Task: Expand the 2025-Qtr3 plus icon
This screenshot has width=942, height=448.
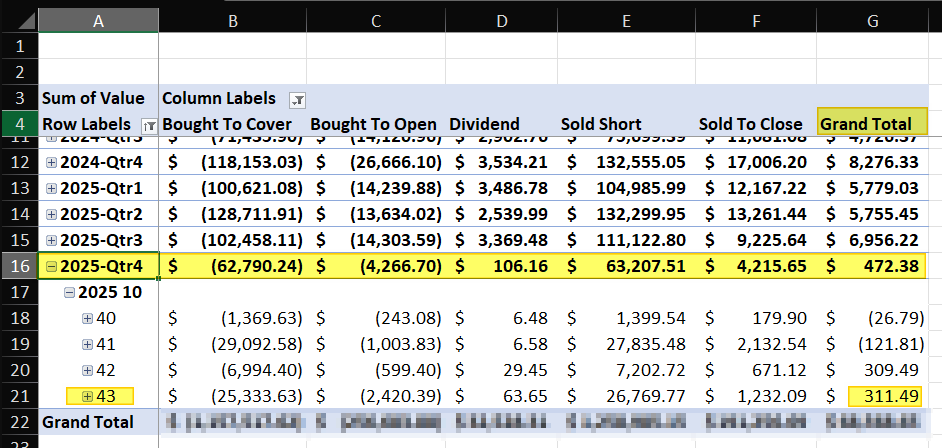Action: (x=51, y=239)
